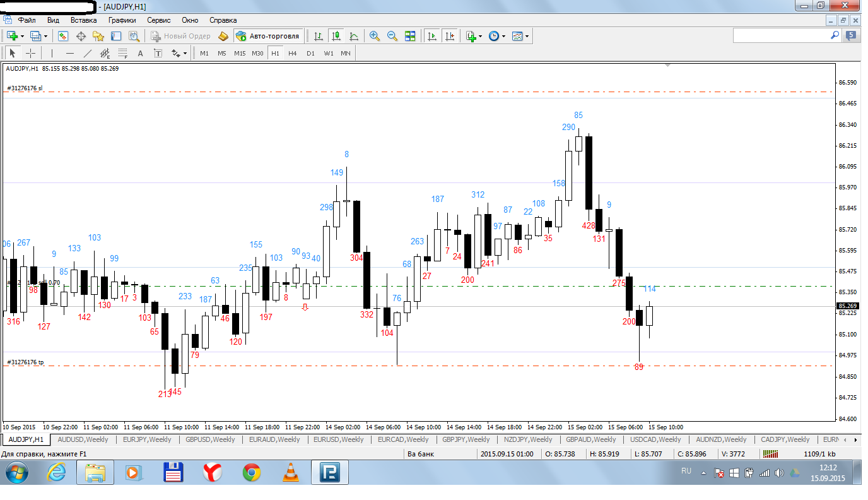Select the Text 'A' tool

tap(140, 53)
